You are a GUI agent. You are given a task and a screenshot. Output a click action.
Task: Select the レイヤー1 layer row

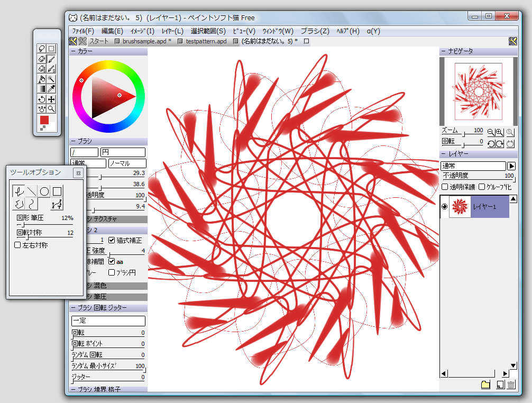[x=474, y=207]
